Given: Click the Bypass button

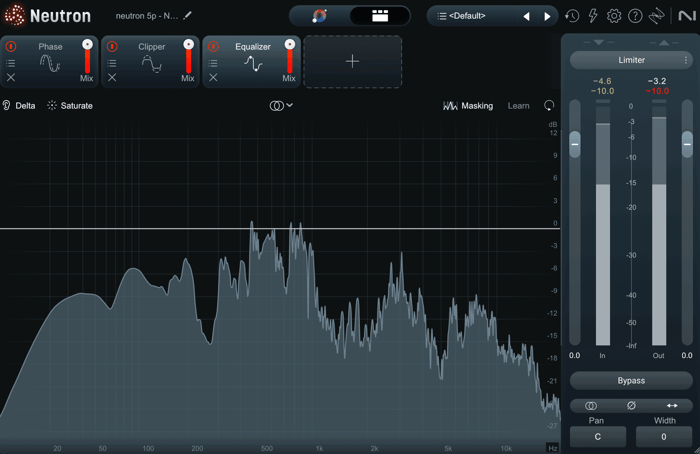Looking at the screenshot, I should [631, 381].
